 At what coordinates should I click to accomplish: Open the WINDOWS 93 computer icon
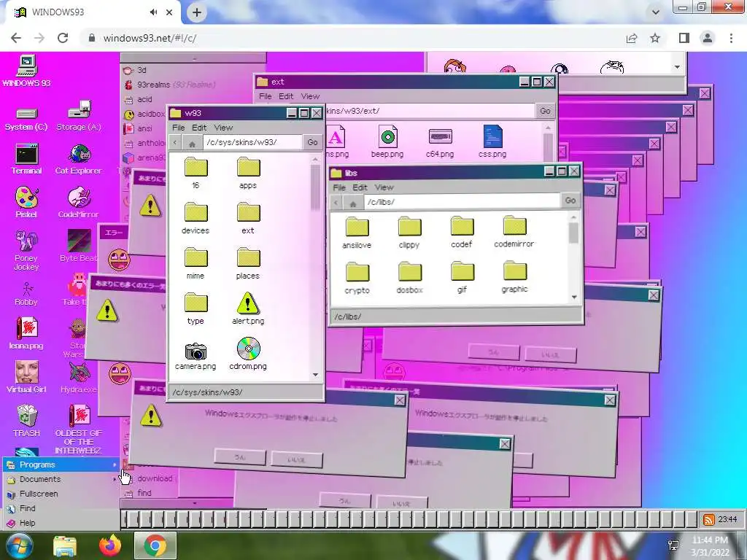26,71
